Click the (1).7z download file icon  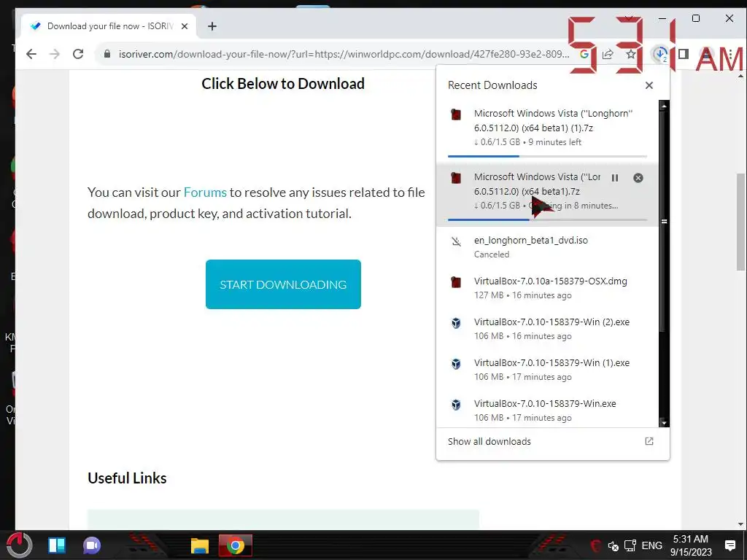pos(456,114)
